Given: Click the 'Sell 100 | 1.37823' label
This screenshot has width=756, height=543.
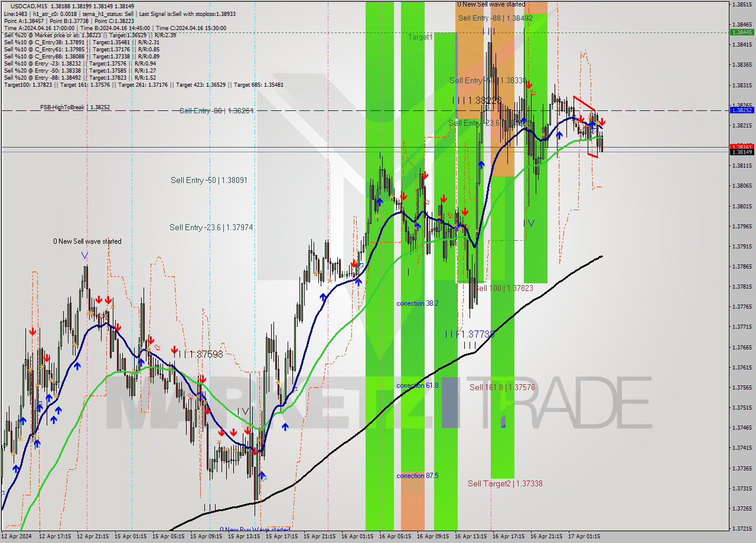Looking at the screenshot, I should pos(504,288).
